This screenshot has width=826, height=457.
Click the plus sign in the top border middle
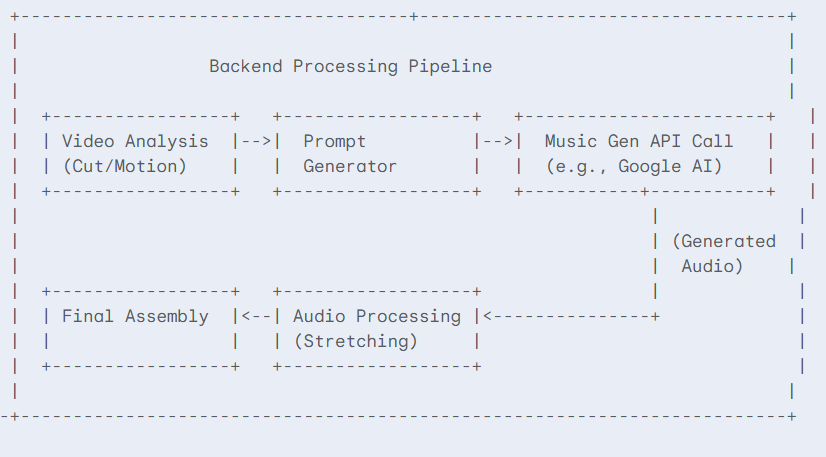pyautogui.click(x=414, y=17)
